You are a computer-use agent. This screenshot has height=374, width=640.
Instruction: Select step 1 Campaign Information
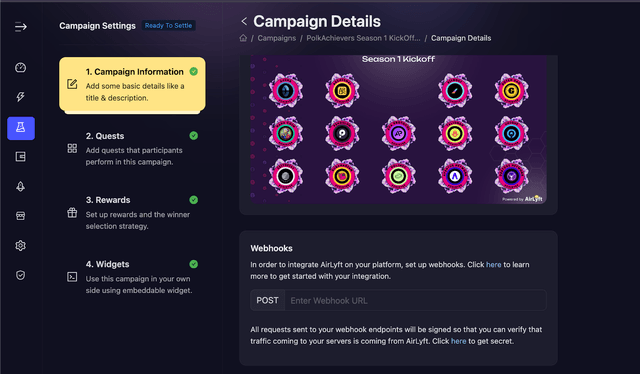[x=132, y=84]
